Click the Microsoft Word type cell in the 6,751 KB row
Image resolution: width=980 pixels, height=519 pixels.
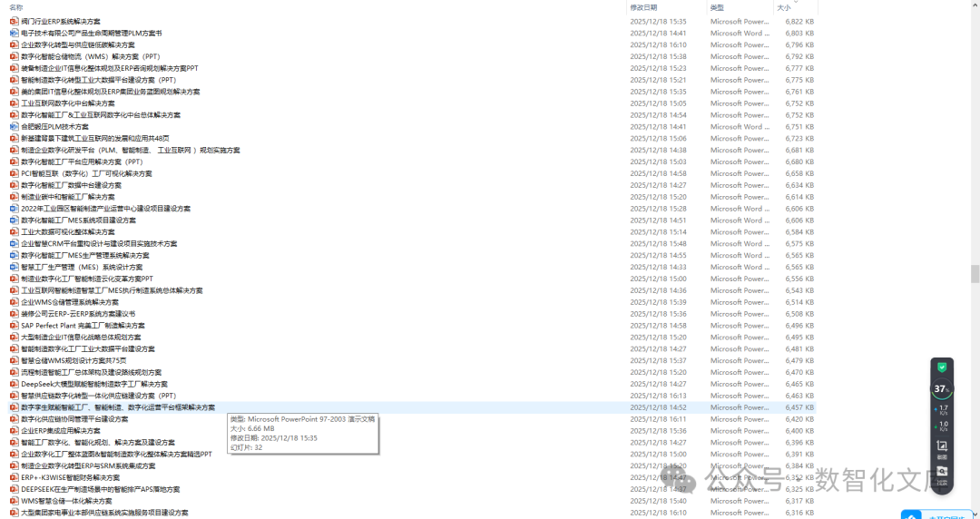click(x=740, y=127)
